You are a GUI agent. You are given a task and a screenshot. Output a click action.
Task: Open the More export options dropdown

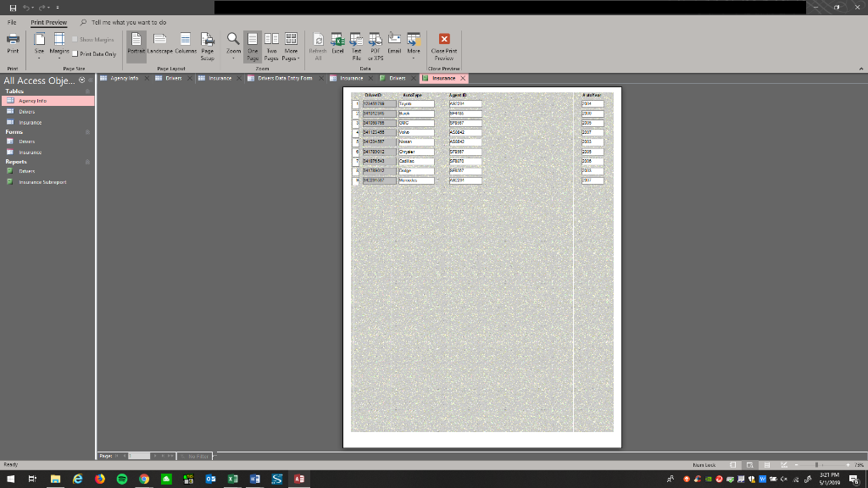tap(414, 47)
